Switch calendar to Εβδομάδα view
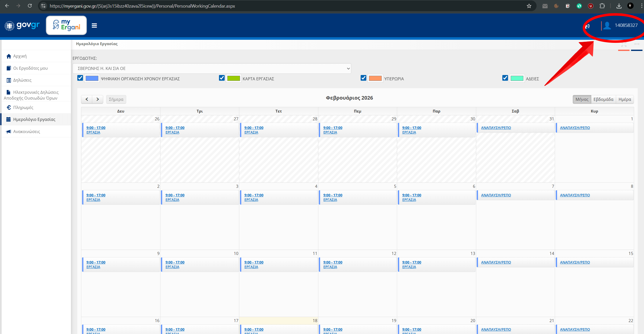The height and width of the screenshot is (334, 644). 603,99
